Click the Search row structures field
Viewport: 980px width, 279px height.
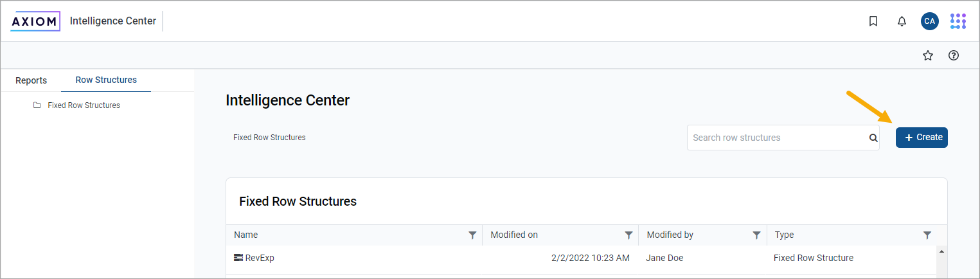tap(778, 138)
